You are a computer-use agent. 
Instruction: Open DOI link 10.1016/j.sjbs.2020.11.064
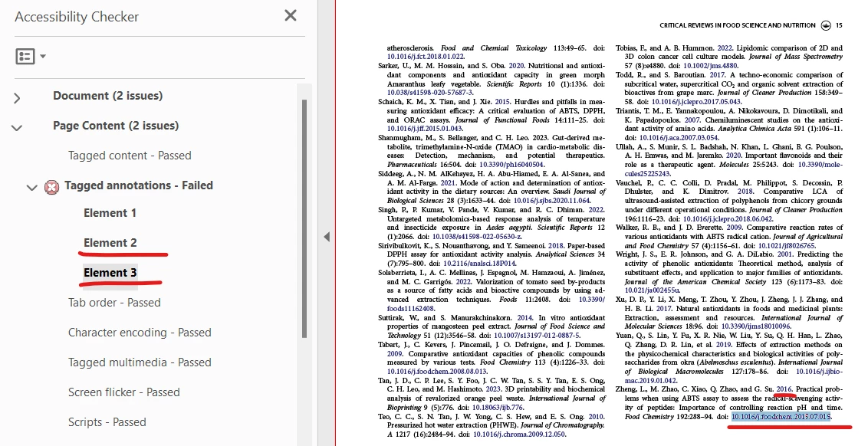click(551, 200)
